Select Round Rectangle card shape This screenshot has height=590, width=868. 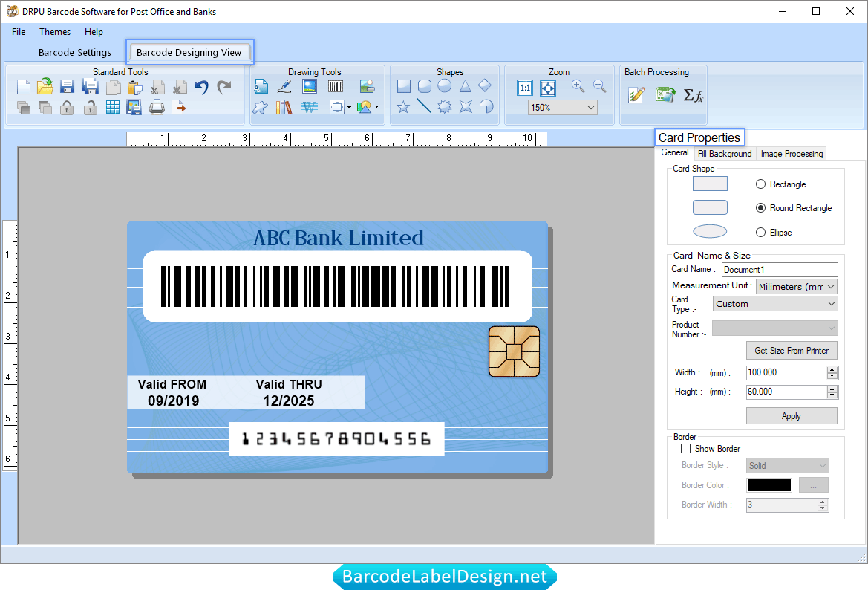coord(760,208)
